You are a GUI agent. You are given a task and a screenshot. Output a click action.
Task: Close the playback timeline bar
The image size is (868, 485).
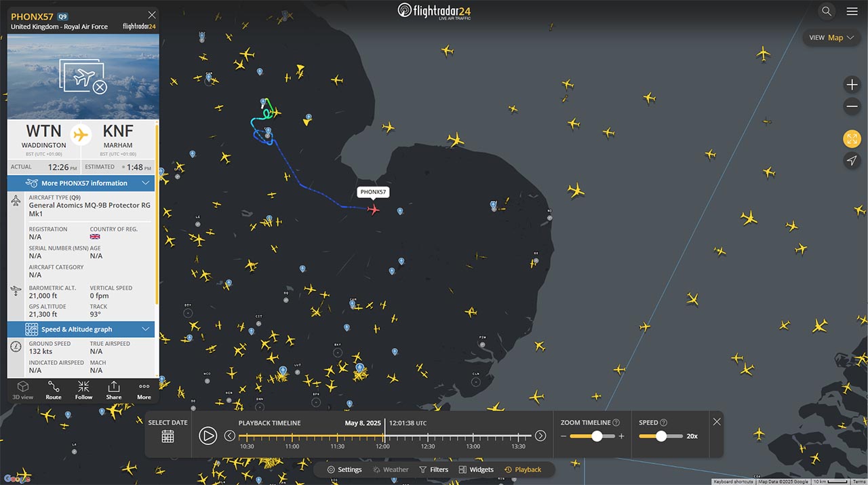tap(717, 422)
